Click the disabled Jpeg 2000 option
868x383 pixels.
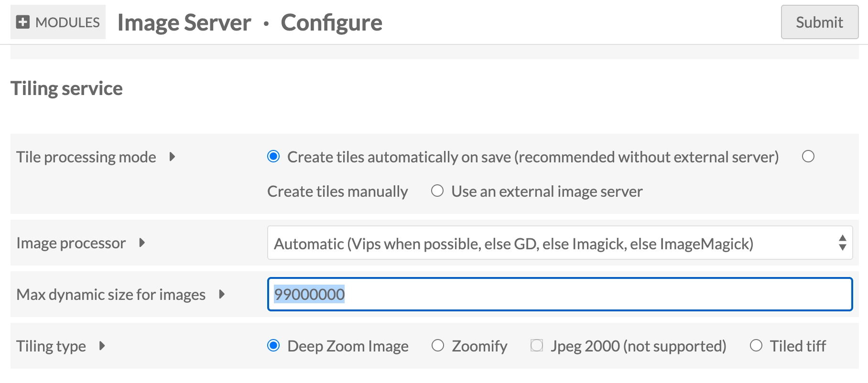(537, 346)
